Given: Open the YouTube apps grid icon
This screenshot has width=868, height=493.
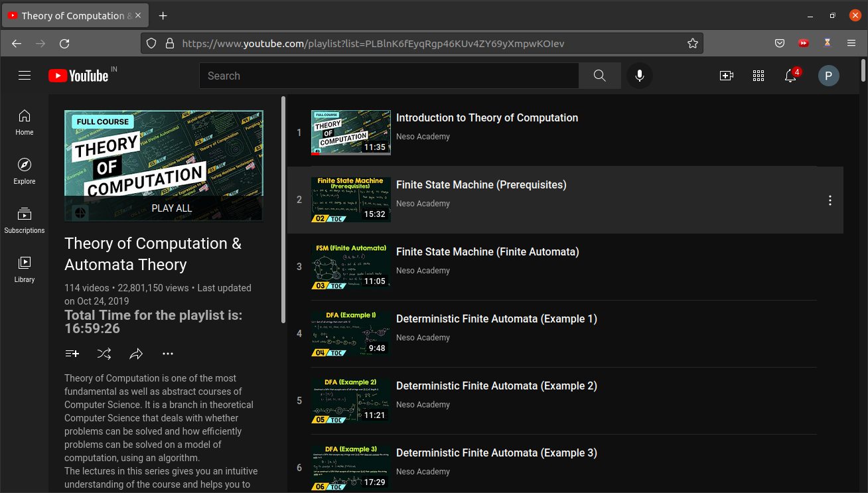Looking at the screenshot, I should (759, 76).
